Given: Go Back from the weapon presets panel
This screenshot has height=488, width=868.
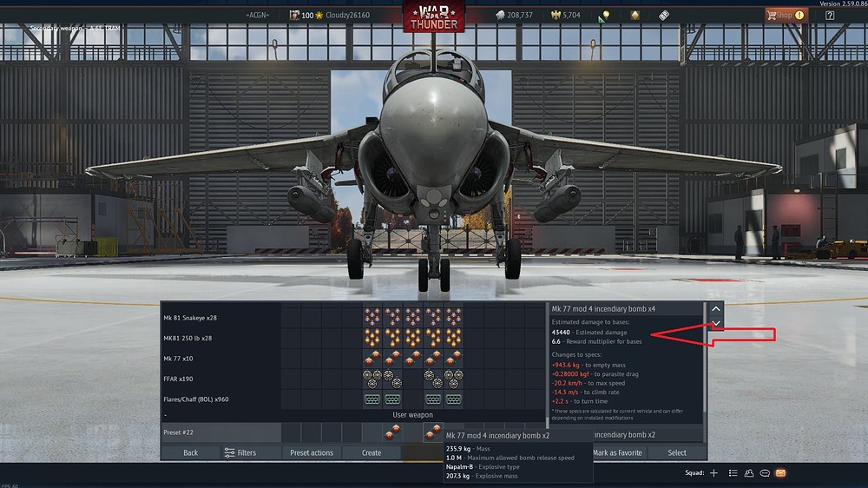Looking at the screenshot, I should 190,452.
